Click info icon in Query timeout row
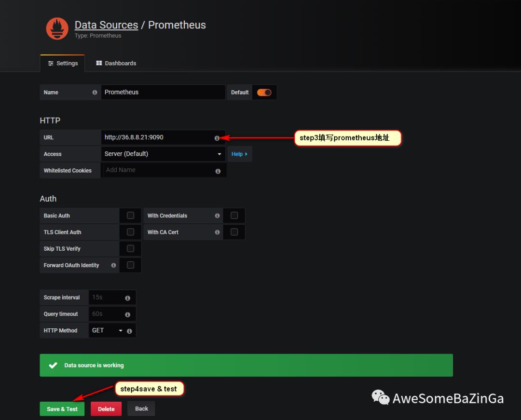The height and width of the screenshot is (420, 521). pos(127,314)
